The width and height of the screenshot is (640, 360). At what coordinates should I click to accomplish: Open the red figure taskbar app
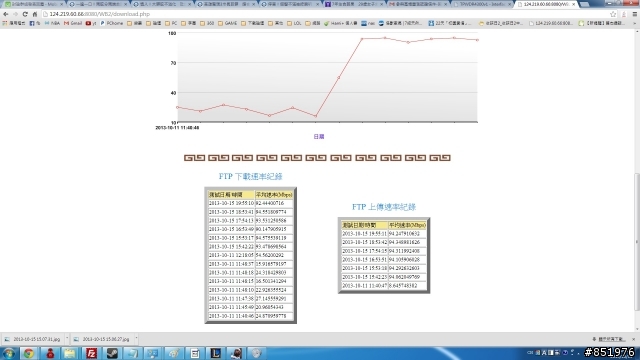pos(50,353)
